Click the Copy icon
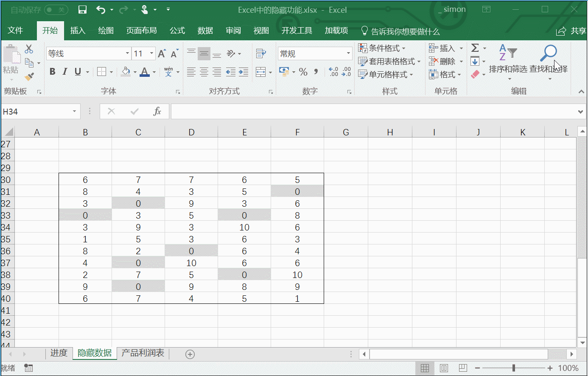This screenshot has height=376, width=588. (x=29, y=63)
